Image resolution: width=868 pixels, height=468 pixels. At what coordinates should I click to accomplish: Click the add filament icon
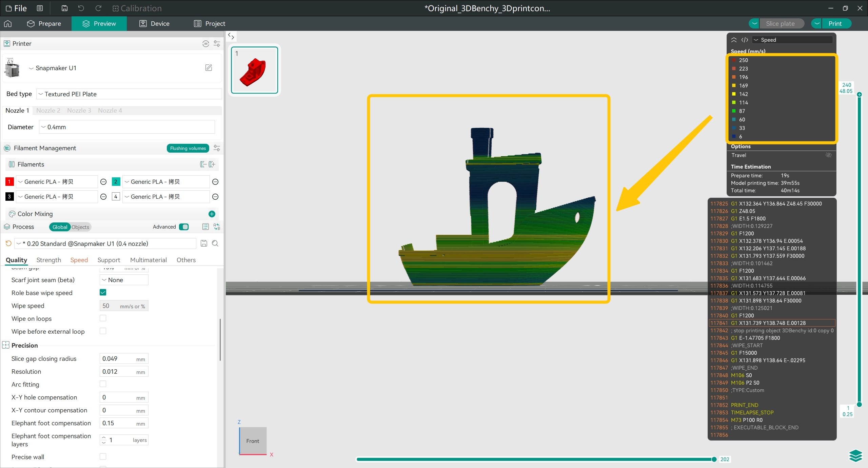[x=212, y=164]
